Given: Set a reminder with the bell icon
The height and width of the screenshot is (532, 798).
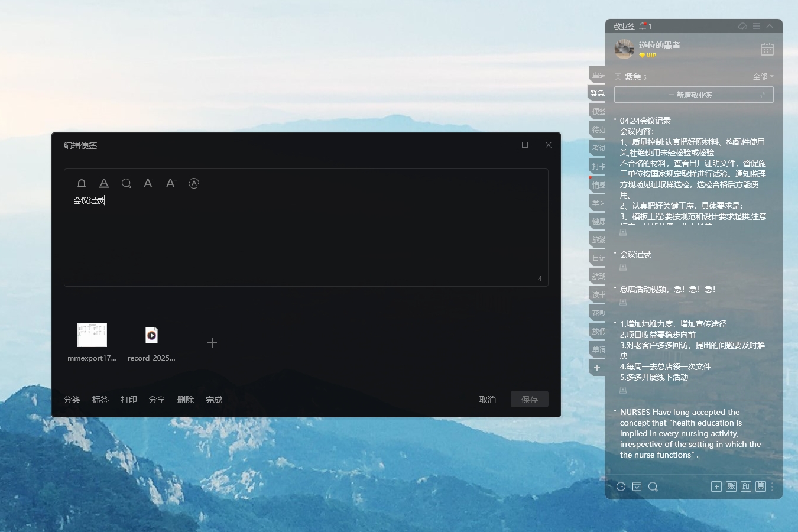Looking at the screenshot, I should tap(82, 183).
